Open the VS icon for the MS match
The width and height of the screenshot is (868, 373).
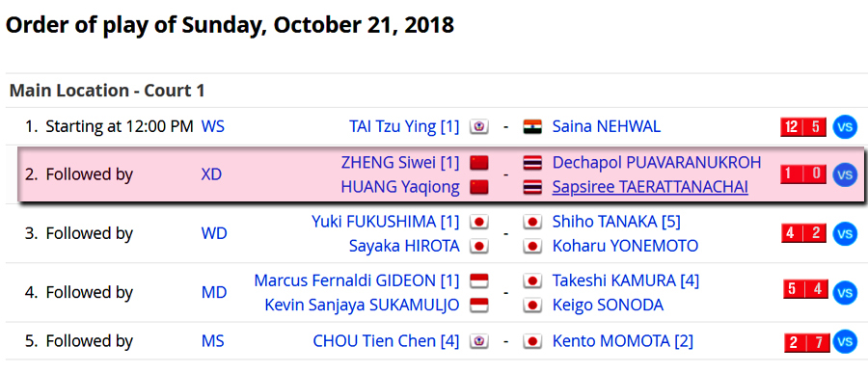tap(845, 341)
